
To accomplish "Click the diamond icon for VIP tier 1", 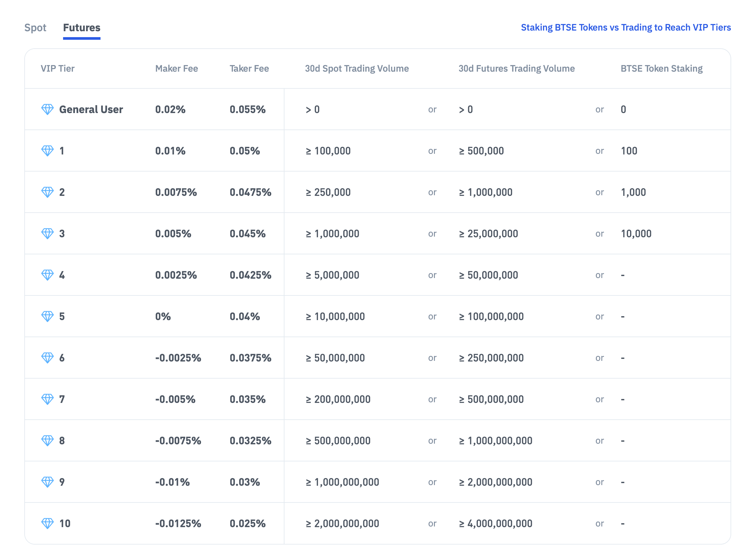I will pyautogui.click(x=48, y=151).
